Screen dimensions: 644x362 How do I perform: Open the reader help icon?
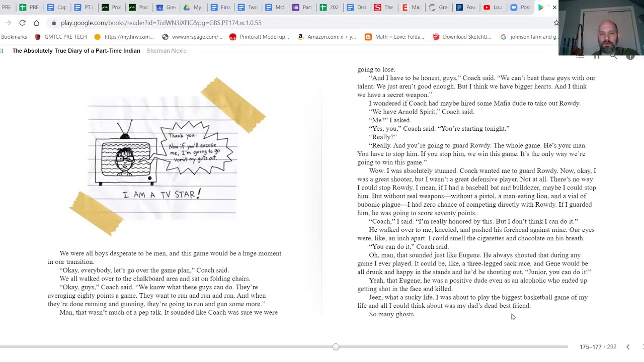point(630,56)
